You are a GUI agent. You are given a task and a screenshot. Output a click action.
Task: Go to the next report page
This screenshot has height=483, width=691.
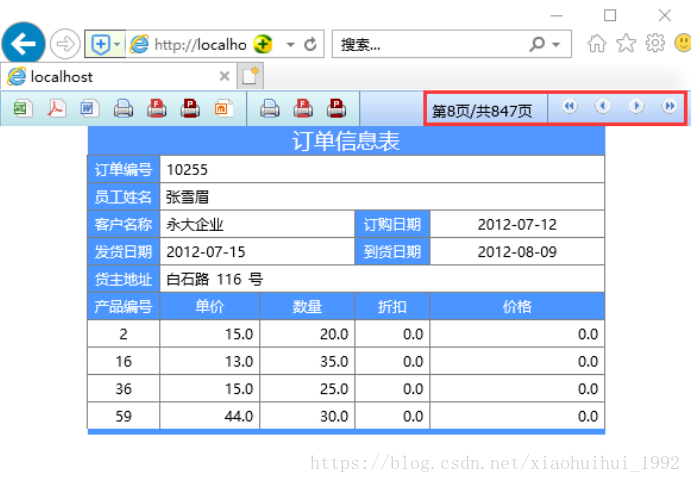636,106
